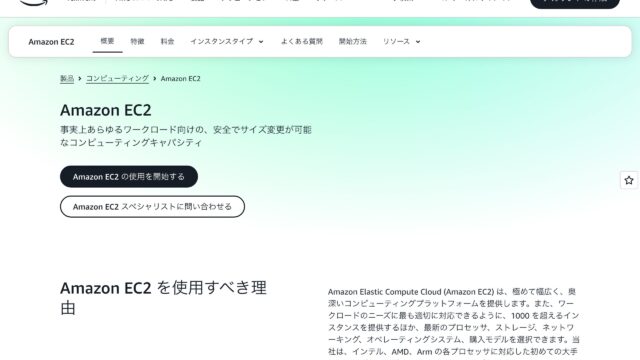Expand the インスタンスタイプ dropdown
The height and width of the screenshot is (360, 640).
(227, 41)
